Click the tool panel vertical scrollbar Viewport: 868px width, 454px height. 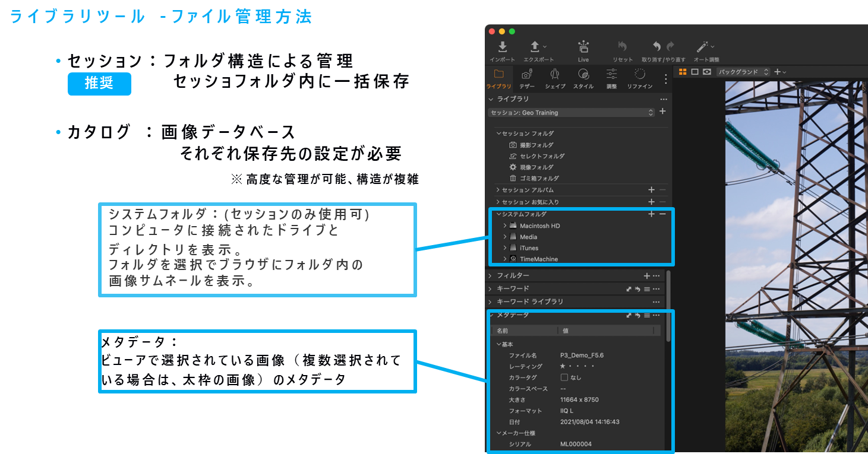668,306
